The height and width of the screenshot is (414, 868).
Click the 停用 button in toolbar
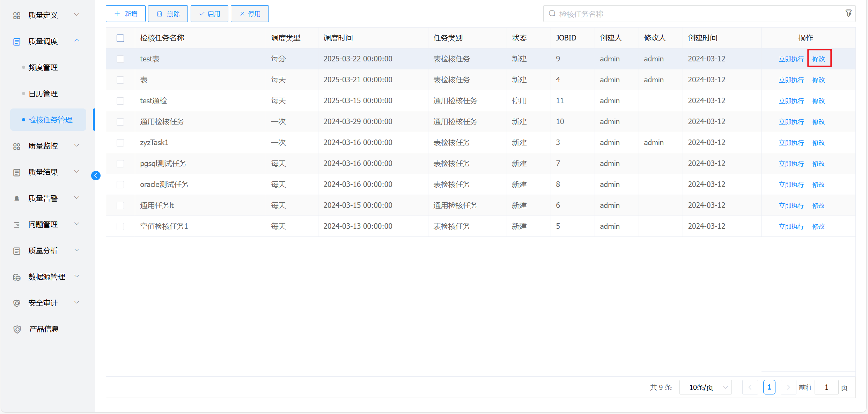[x=250, y=14]
